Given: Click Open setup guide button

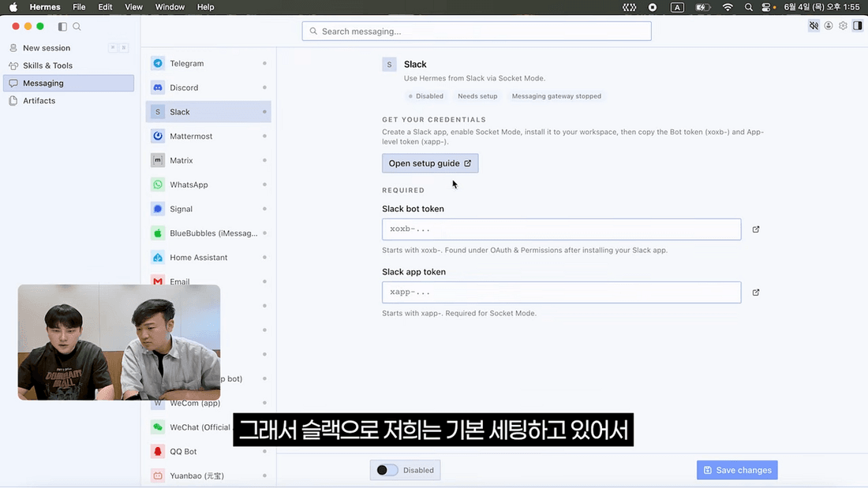Looking at the screenshot, I should [x=430, y=163].
